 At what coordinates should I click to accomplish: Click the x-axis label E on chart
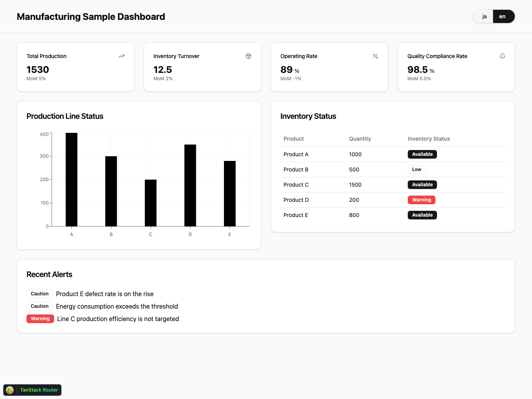coord(230,235)
